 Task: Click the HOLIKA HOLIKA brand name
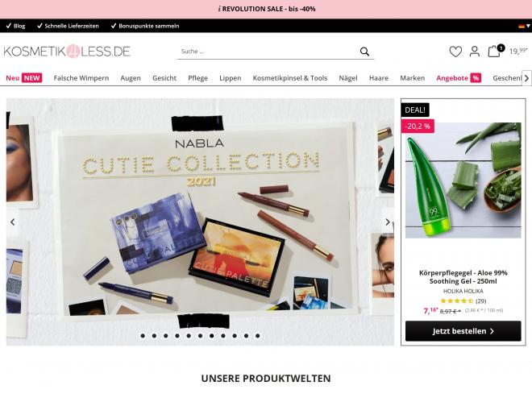463,291
